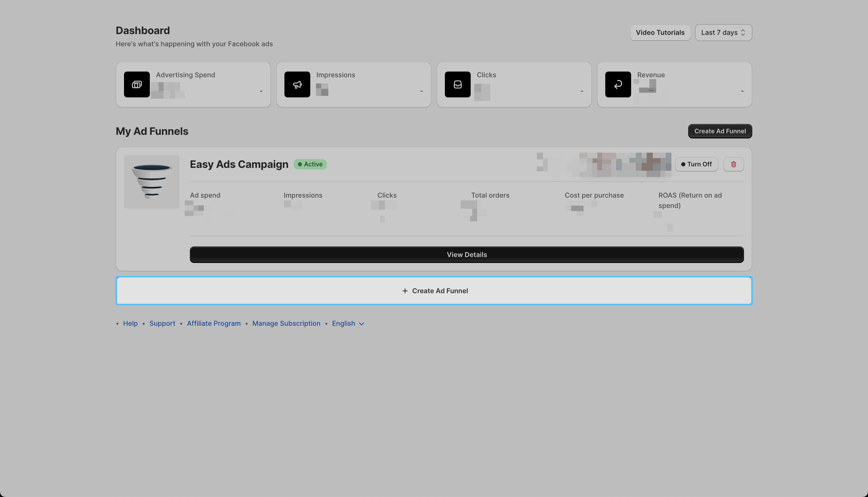Click the plus icon in Create Ad Funnel

point(405,291)
